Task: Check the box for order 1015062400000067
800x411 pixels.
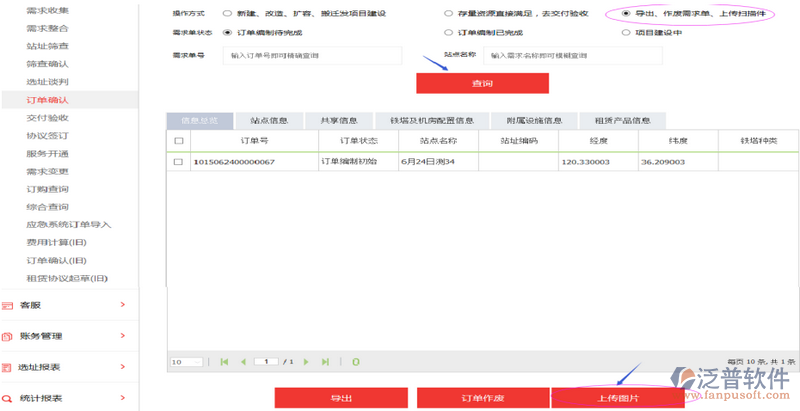Action: pyautogui.click(x=178, y=161)
